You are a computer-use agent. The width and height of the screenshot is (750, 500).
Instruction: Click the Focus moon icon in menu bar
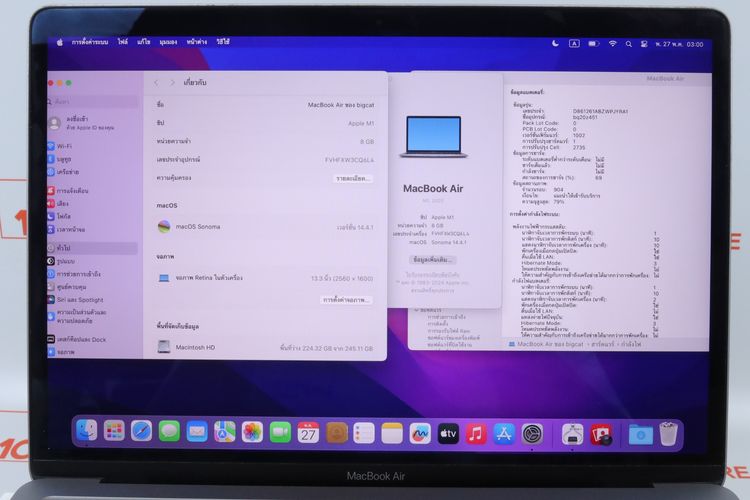(x=555, y=44)
